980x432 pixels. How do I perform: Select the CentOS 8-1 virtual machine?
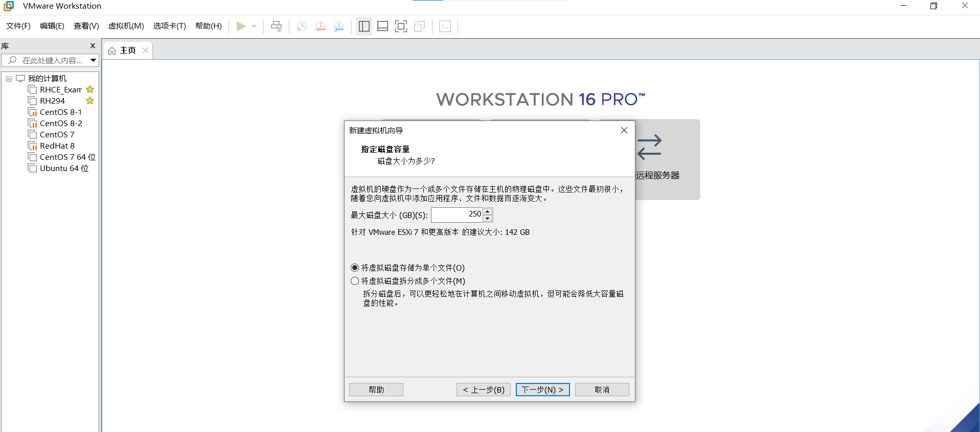60,112
